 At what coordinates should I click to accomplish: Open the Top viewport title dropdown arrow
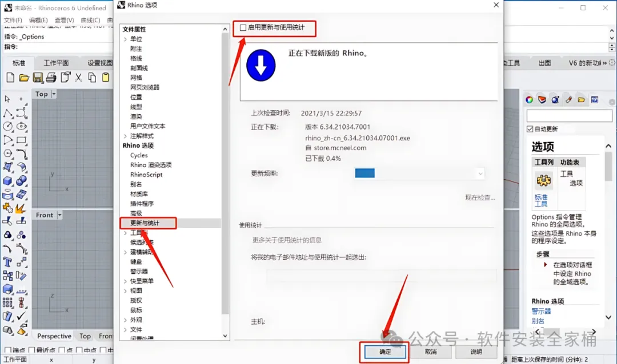coord(54,94)
